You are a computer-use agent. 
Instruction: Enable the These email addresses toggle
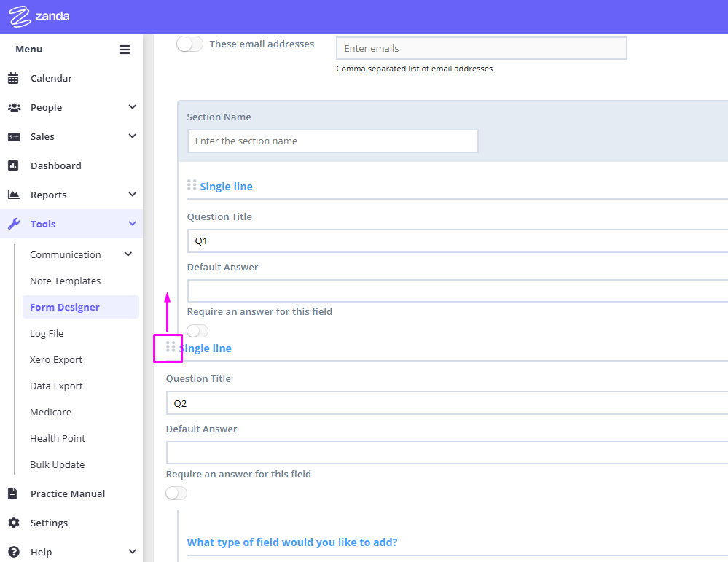pos(189,44)
